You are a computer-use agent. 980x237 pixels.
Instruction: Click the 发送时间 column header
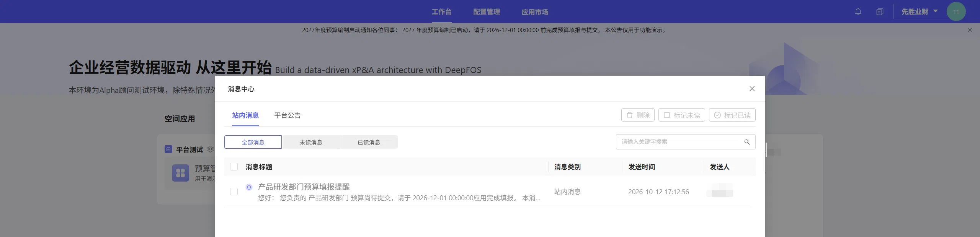tap(642, 167)
